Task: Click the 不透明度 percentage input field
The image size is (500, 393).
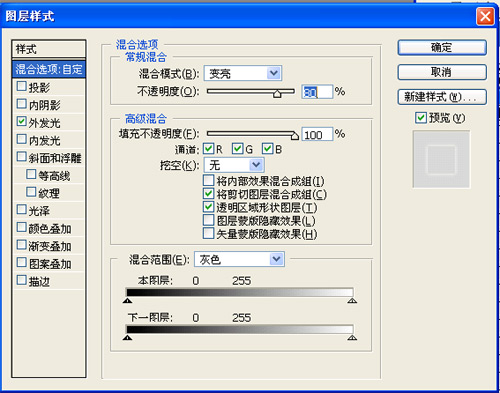Action: (x=317, y=92)
